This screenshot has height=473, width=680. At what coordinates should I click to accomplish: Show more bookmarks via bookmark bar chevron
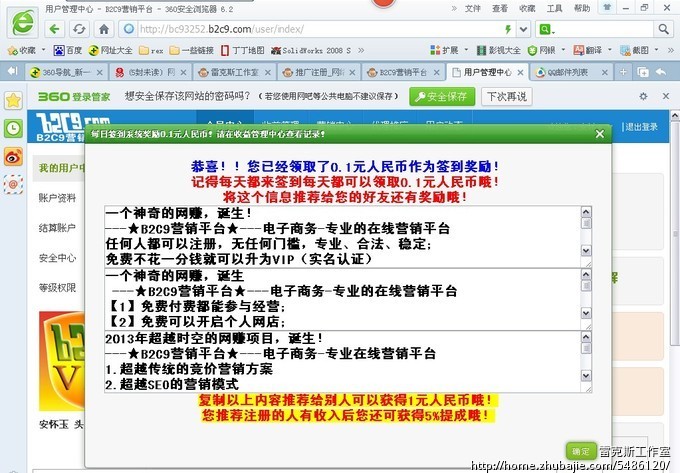[x=361, y=50]
